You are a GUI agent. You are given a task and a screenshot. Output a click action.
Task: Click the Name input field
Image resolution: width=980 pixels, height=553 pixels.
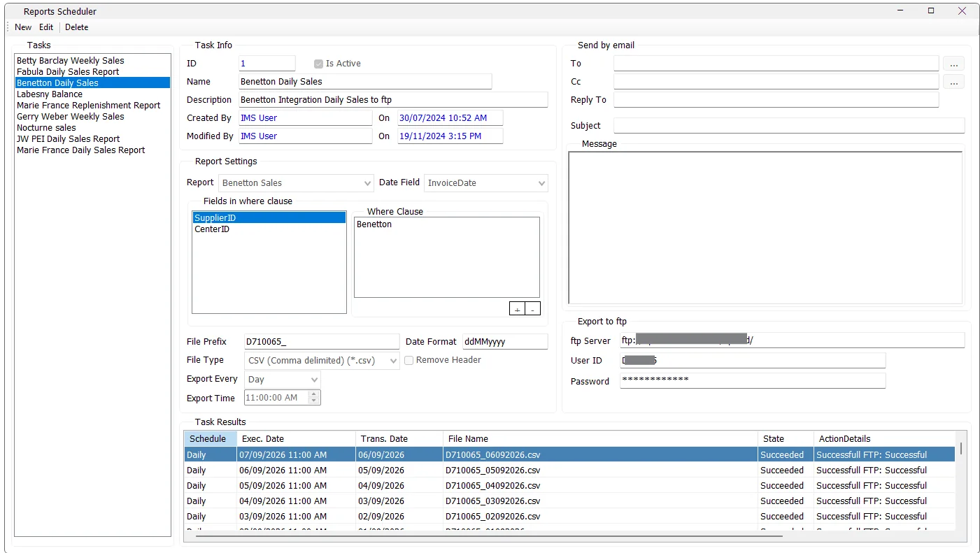365,82
